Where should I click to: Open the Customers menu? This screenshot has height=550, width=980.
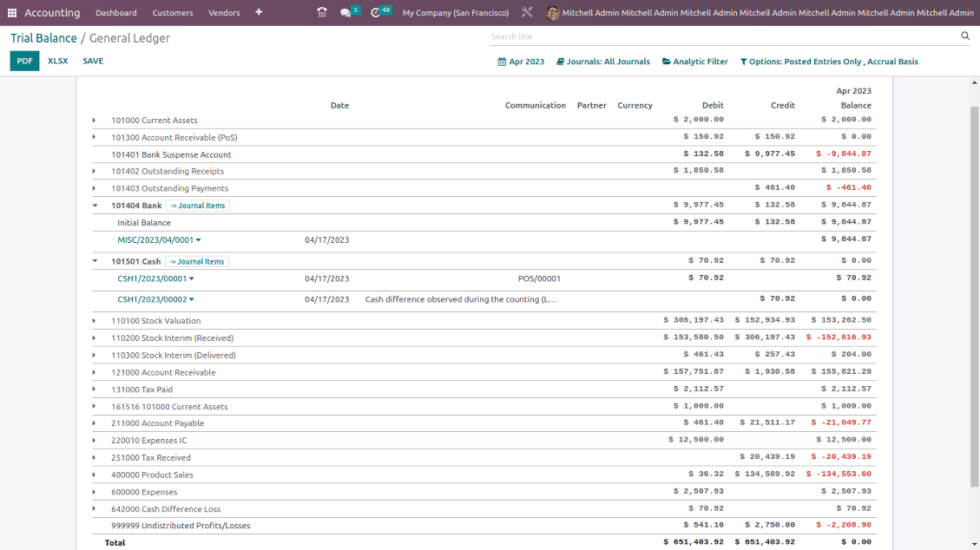point(173,12)
